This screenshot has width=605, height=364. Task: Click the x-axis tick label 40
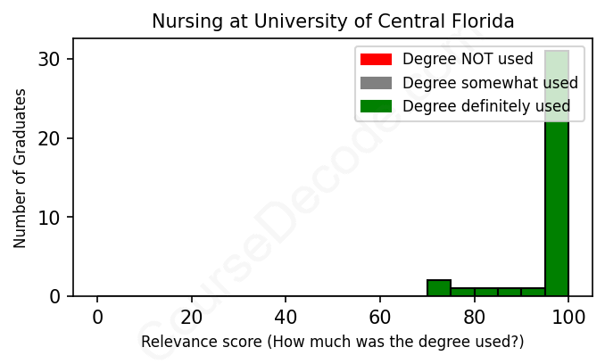(x=286, y=317)
